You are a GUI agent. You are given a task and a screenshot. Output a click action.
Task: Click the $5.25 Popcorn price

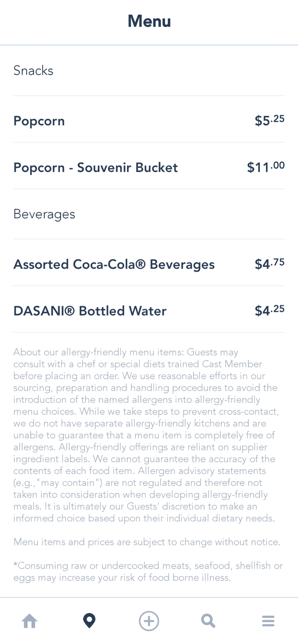(269, 120)
